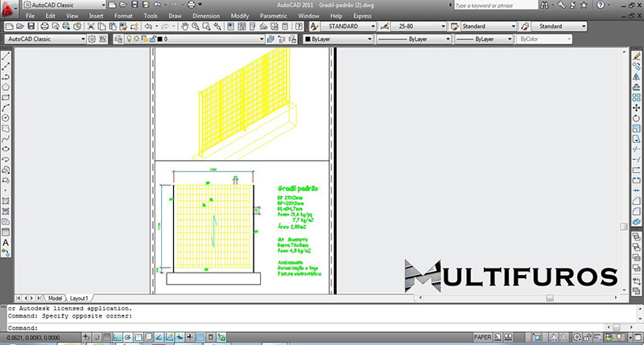The height and width of the screenshot is (345, 644).
Task: Select the Multiline Text 'A' tool
Action: pyautogui.click(x=6, y=241)
